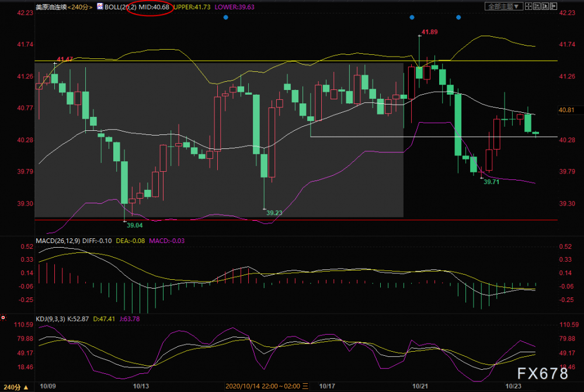Click the BOLL indicator chart icon

click(100, 6)
